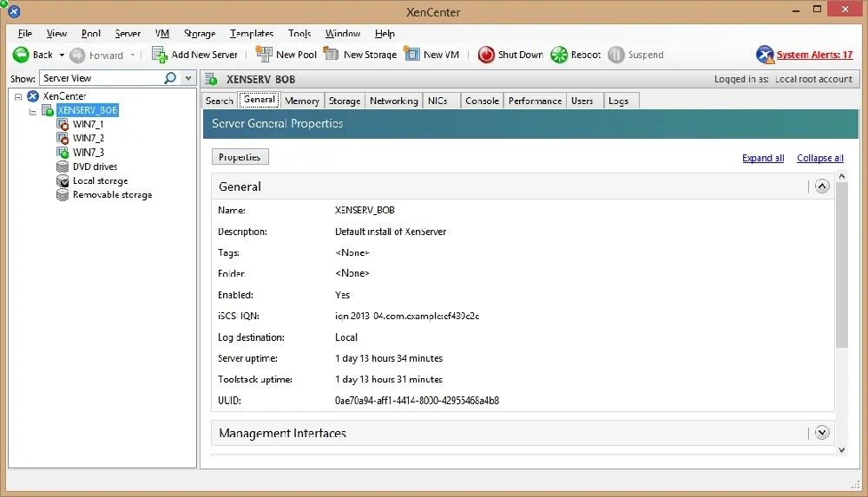Click the Suspend icon
Image resolution: width=868 pixels, height=497 pixels.
pyautogui.click(x=616, y=55)
